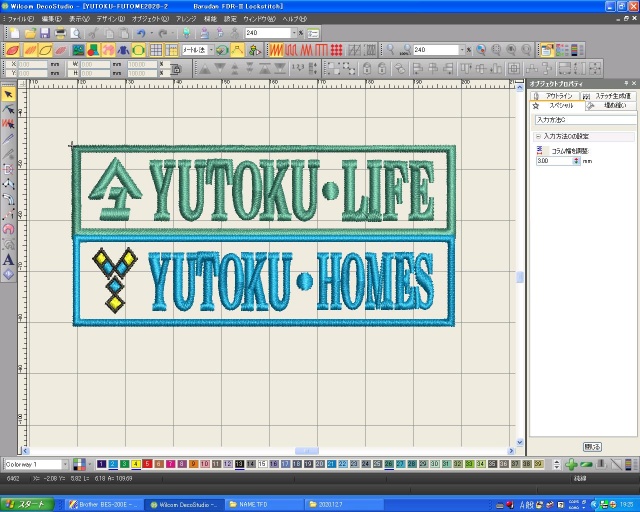This screenshot has height=512, width=640.
Task: Select black color swatch 13 in the palette
Action: [239, 464]
